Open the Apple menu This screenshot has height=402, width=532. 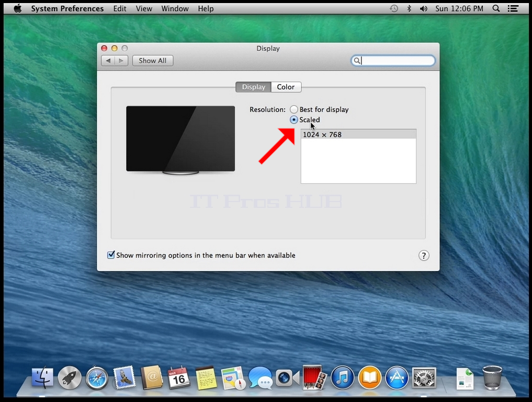point(17,8)
